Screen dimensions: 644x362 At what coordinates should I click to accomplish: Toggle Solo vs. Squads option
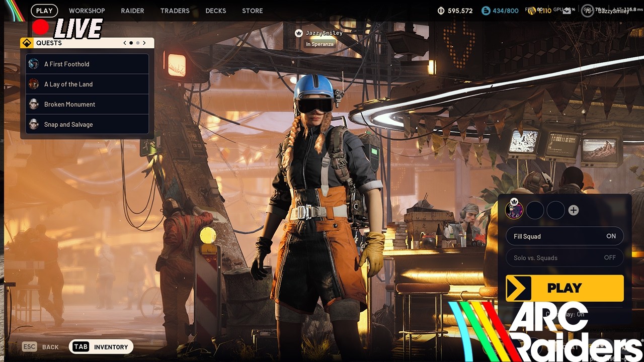[x=565, y=258]
